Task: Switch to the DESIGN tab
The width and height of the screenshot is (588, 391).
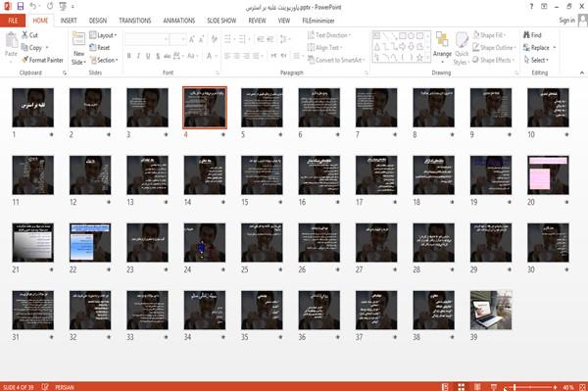Action: (97, 21)
